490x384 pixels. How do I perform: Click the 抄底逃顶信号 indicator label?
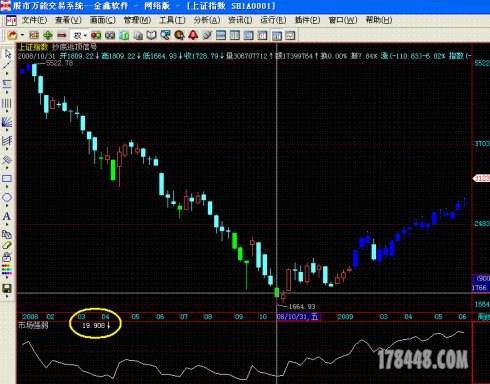pos(74,47)
